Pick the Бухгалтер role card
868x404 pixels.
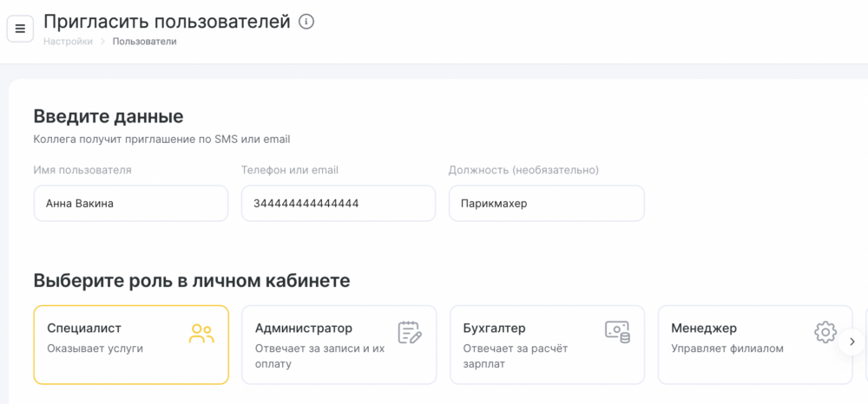(547, 345)
